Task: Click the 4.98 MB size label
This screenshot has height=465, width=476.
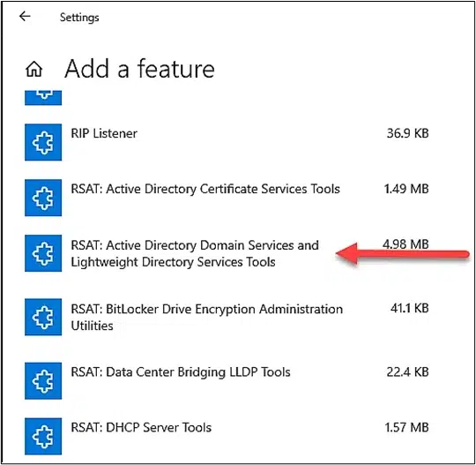Action: (x=405, y=244)
